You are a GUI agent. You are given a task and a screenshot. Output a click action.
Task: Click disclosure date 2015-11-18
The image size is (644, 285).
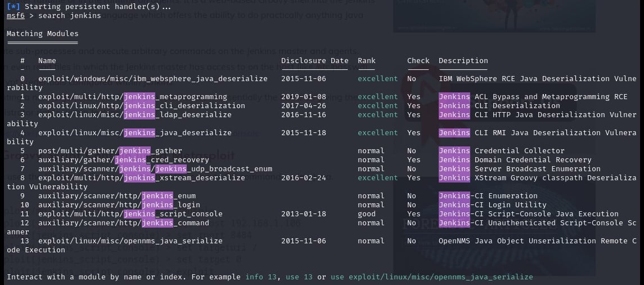point(304,133)
